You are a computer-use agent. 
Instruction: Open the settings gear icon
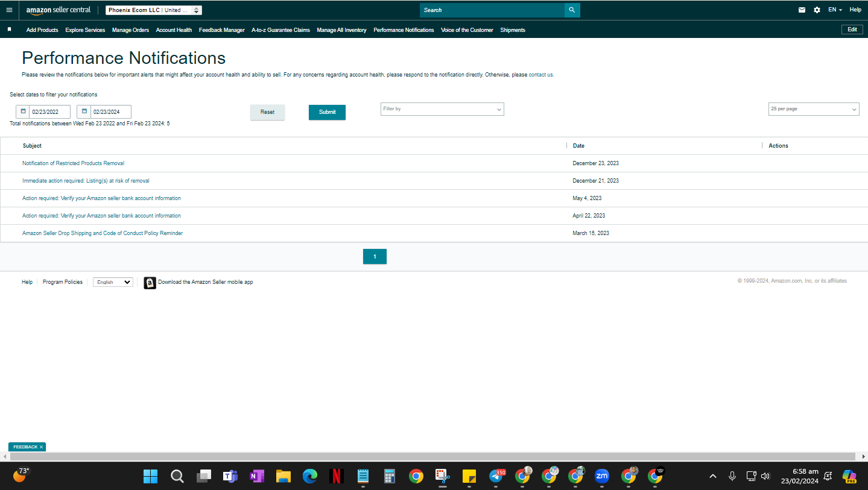(817, 10)
